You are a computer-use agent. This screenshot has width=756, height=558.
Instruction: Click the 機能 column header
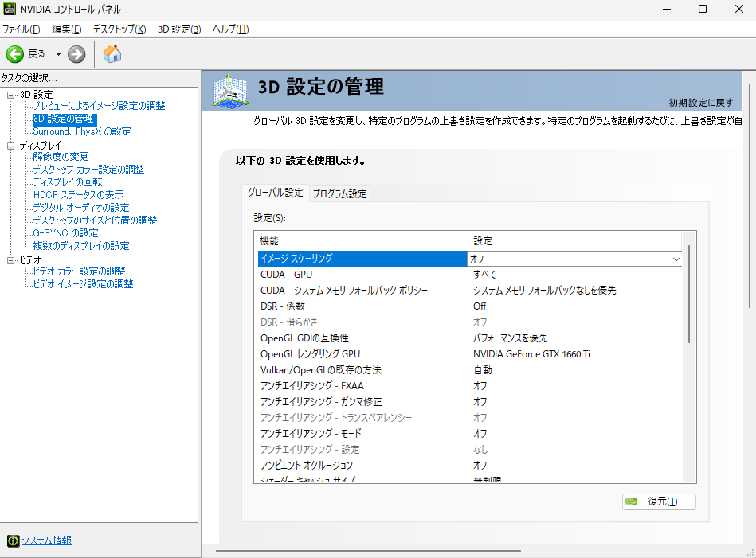[x=362, y=241]
